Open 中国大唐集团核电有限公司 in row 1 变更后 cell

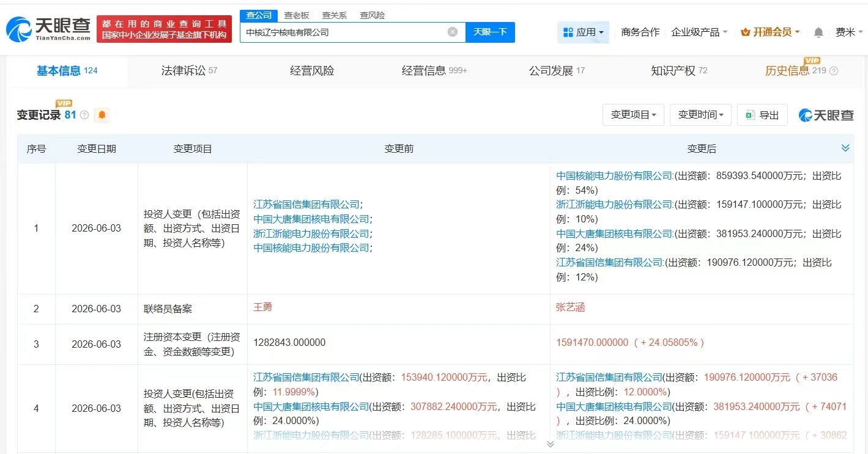pyautogui.click(x=614, y=233)
